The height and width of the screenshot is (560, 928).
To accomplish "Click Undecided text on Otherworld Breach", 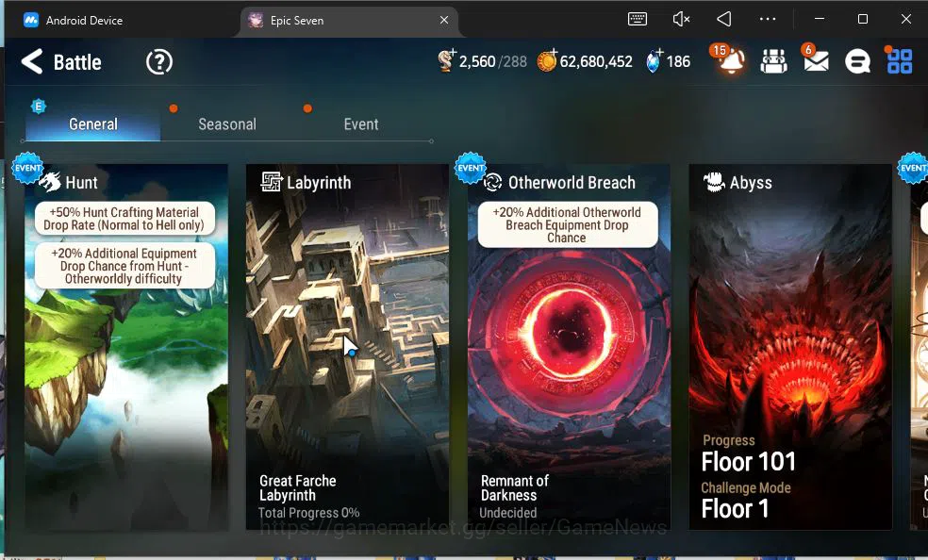I will [x=508, y=513].
